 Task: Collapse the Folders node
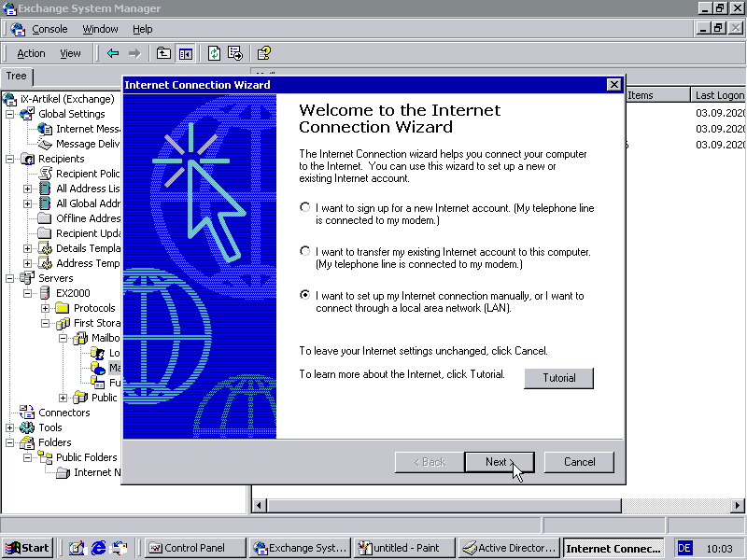point(9,442)
